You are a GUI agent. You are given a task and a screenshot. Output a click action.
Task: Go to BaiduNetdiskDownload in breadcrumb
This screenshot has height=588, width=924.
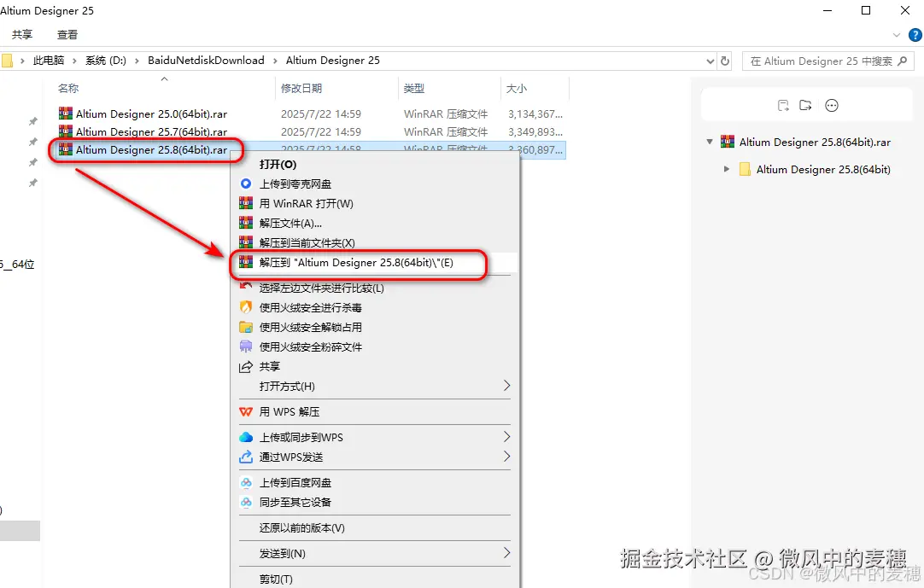point(206,61)
